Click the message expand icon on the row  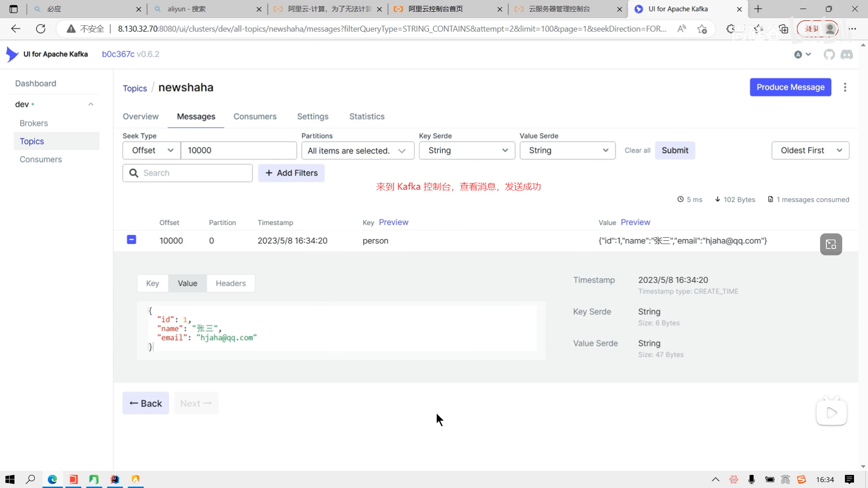830,244
